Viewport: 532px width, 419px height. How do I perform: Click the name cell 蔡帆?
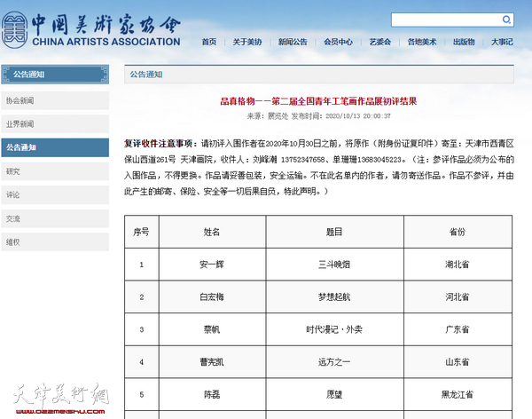click(212, 329)
